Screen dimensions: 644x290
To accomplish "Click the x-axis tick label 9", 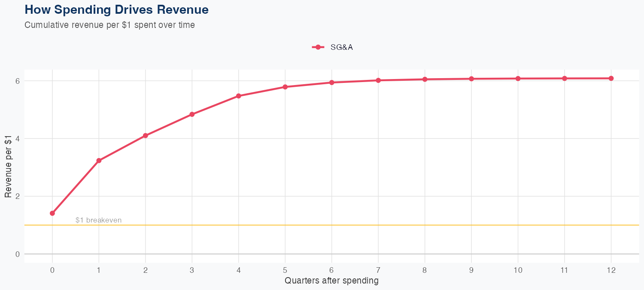I will tap(471, 270).
